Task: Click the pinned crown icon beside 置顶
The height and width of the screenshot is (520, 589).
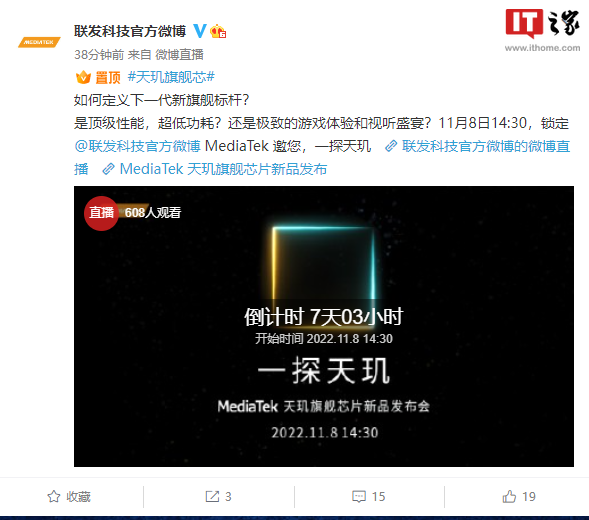Action: pos(83,77)
